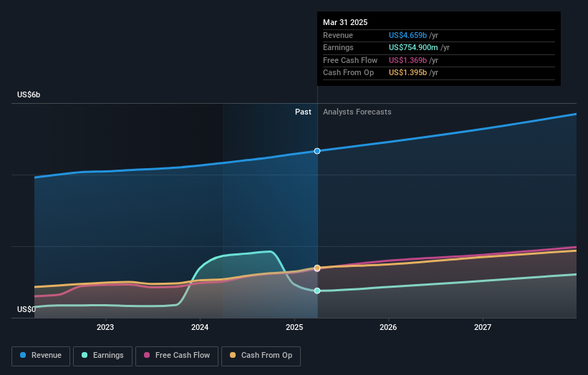
Task: Click the Free Cash Flow label in tooltip
Action: (350, 60)
